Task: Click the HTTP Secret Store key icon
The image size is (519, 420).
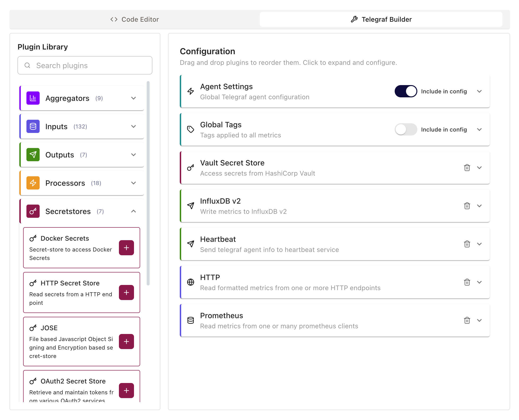Action: pos(33,283)
